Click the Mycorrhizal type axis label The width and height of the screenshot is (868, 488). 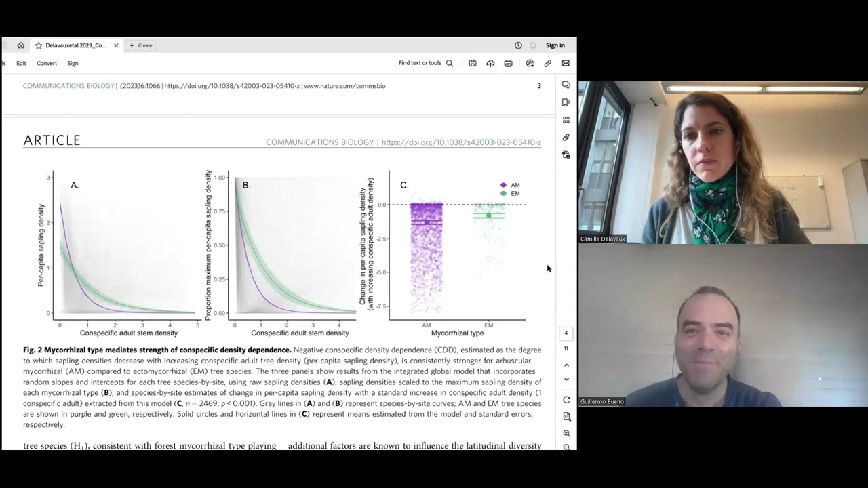[x=457, y=333]
